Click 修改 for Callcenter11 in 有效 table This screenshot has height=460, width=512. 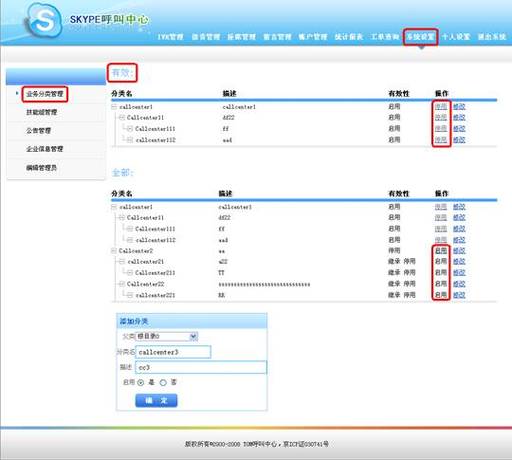459,117
